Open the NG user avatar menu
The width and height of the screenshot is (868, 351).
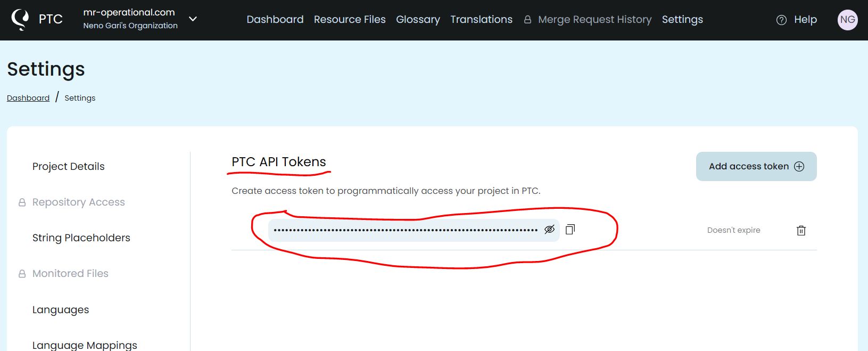(x=847, y=20)
